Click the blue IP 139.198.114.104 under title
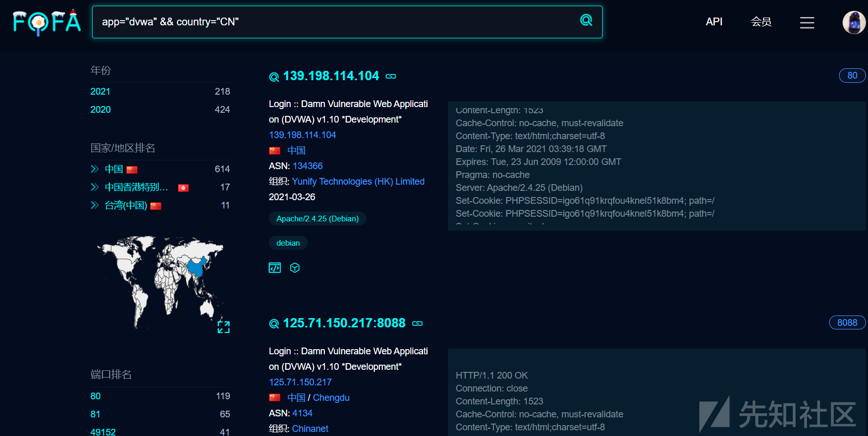The width and height of the screenshot is (868, 436). click(303, 135)
